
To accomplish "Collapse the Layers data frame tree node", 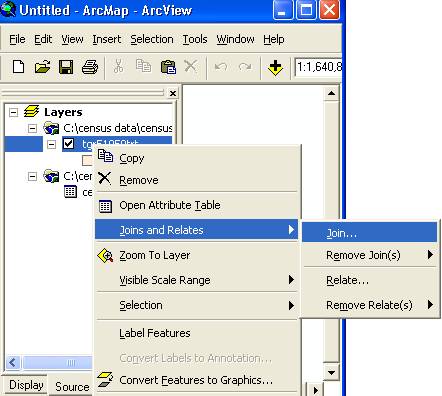I will pyautogui.click(x=13, y=112).
